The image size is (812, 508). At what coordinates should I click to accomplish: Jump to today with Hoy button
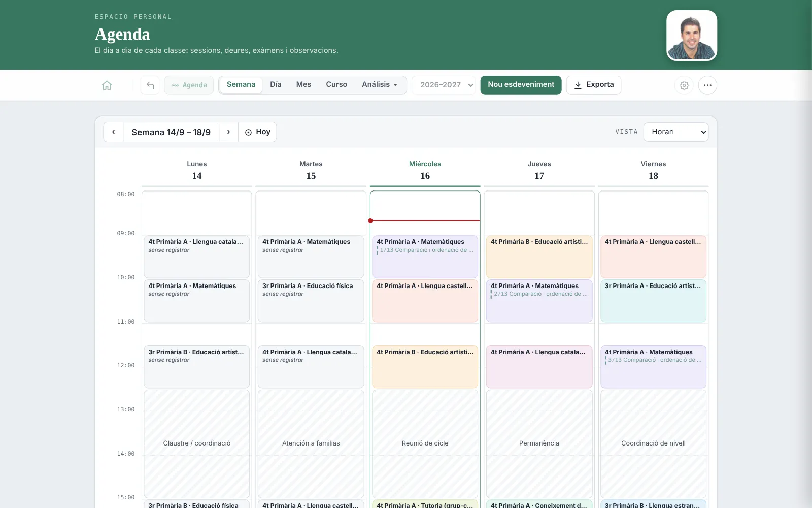click(x=258, y=132)
